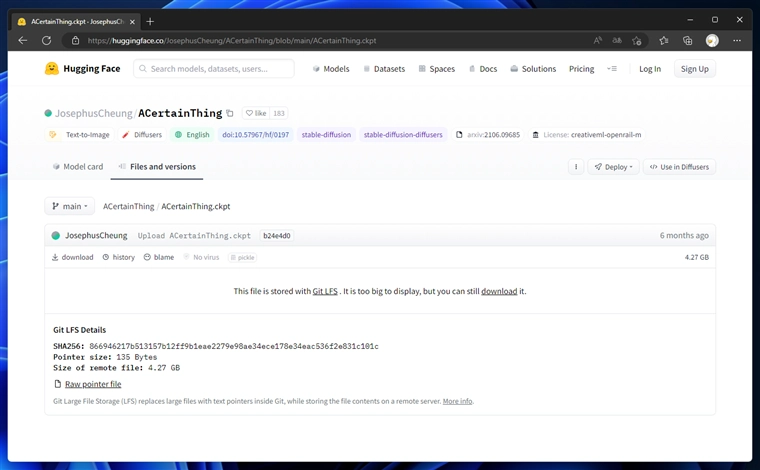Click 4.27 GB file size in toolbar row
Screen dimensions: 760x470
click(697, 257)
